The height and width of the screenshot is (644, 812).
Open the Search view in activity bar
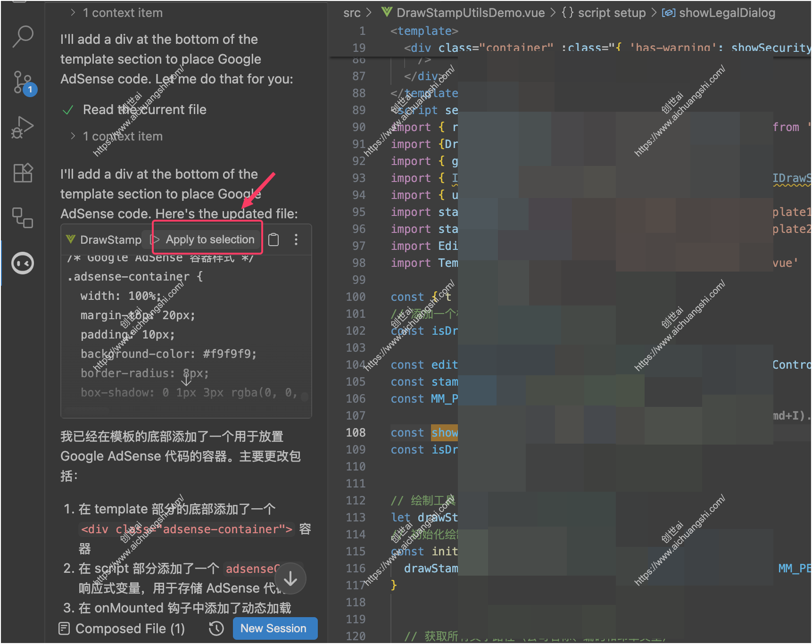(x=23, y=36)
